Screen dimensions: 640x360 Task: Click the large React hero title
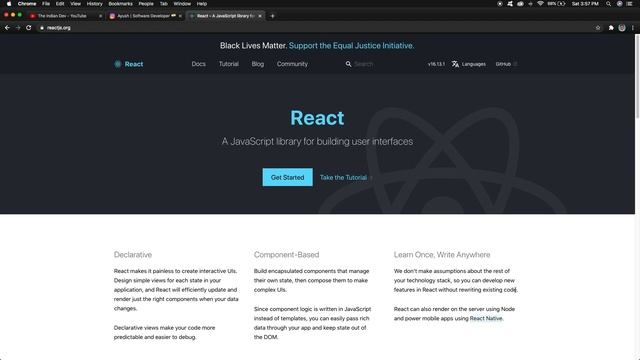click(x=317, y=118)
